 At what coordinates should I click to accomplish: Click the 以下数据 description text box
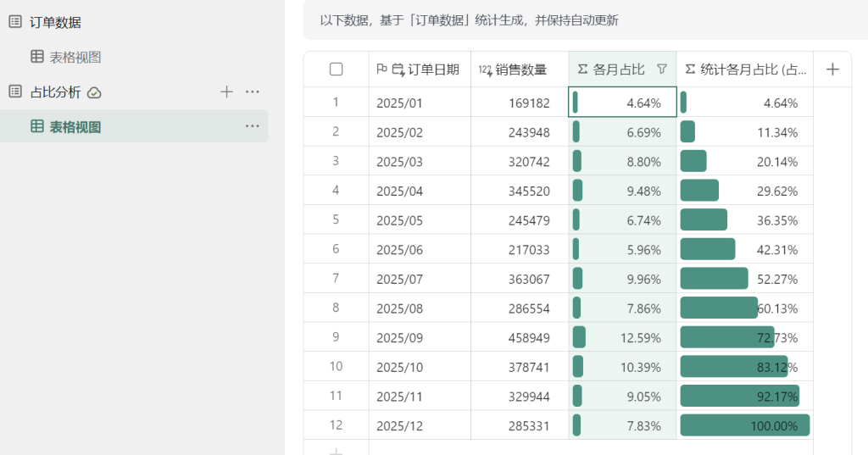coord(586,20)
